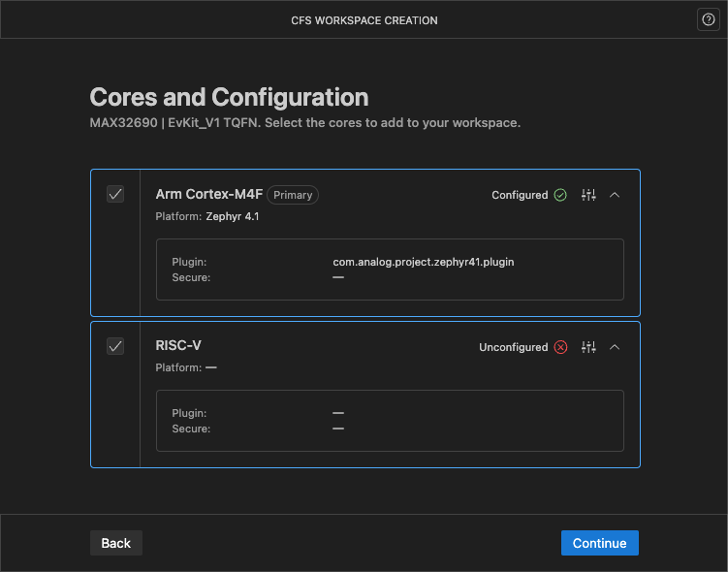
Task: Click the red Unconfigured cross icon
Action: click(560, 347)
